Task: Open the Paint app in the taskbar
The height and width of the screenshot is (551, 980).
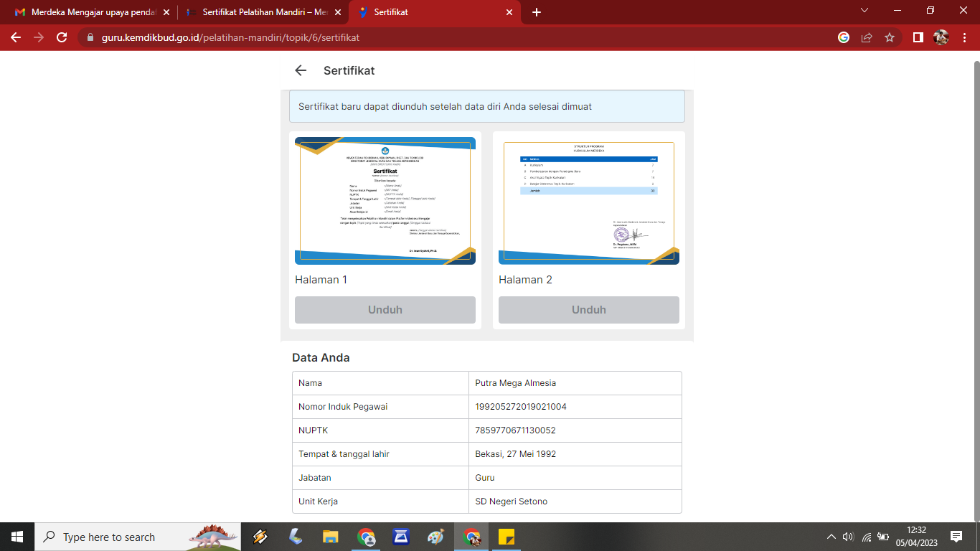Action: point(435,537)
